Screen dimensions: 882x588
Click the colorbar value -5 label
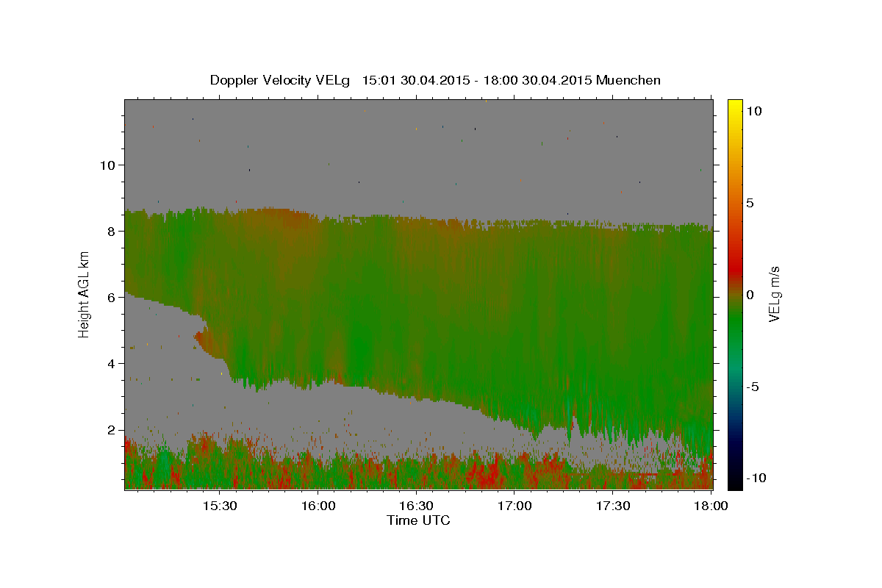click(x=753, y=387)
